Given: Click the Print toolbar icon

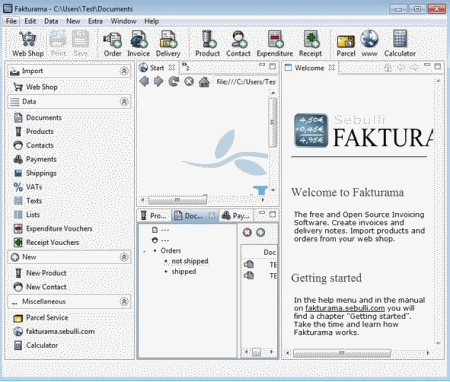Looking at the screenshot, I should coord(58,44).
